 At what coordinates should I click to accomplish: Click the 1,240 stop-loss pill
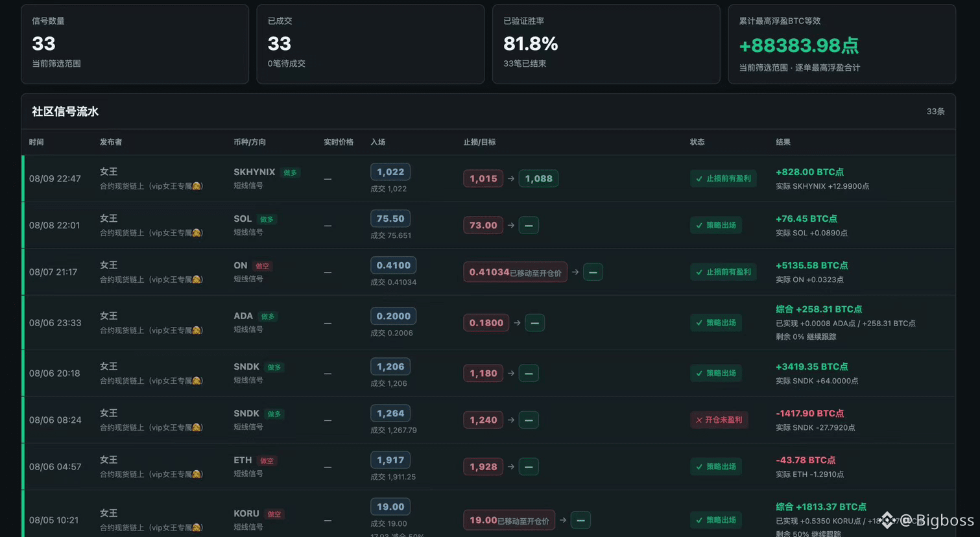pos(483,420)
